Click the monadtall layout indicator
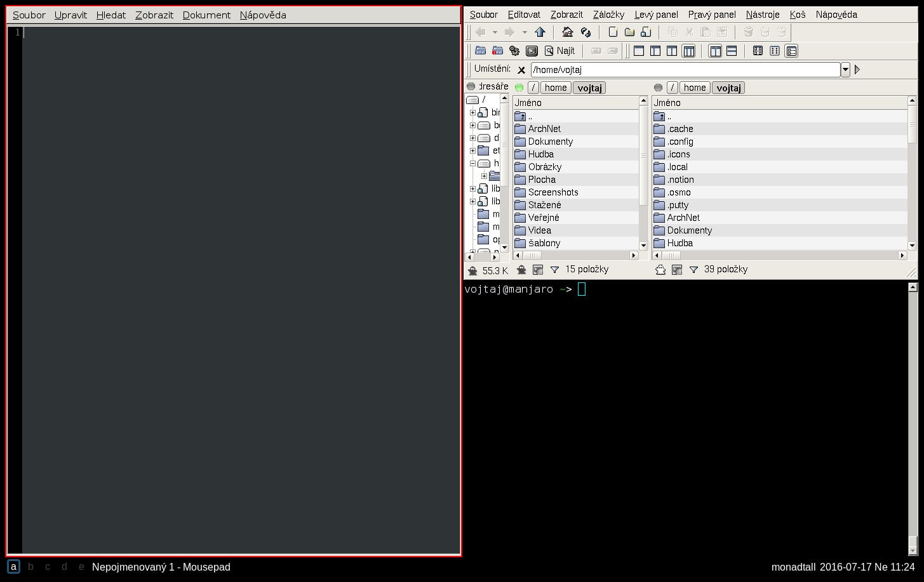The height and width of the screenshot is (582, 924). coord(793,567)
